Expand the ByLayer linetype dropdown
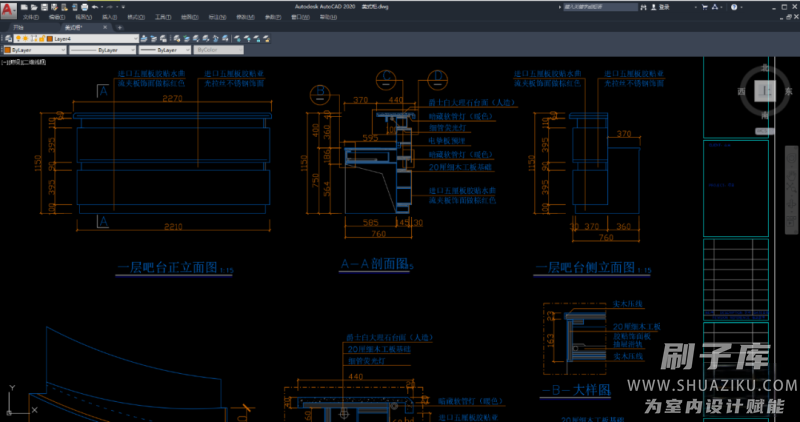Screen dimensions: 800x422 tap(131, 49)
